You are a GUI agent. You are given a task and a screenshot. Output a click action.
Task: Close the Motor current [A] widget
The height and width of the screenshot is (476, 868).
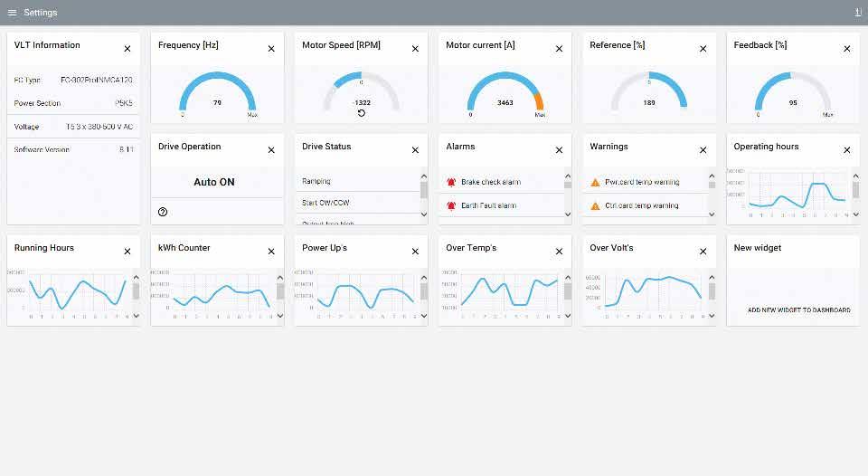click(x=559, y=49)
